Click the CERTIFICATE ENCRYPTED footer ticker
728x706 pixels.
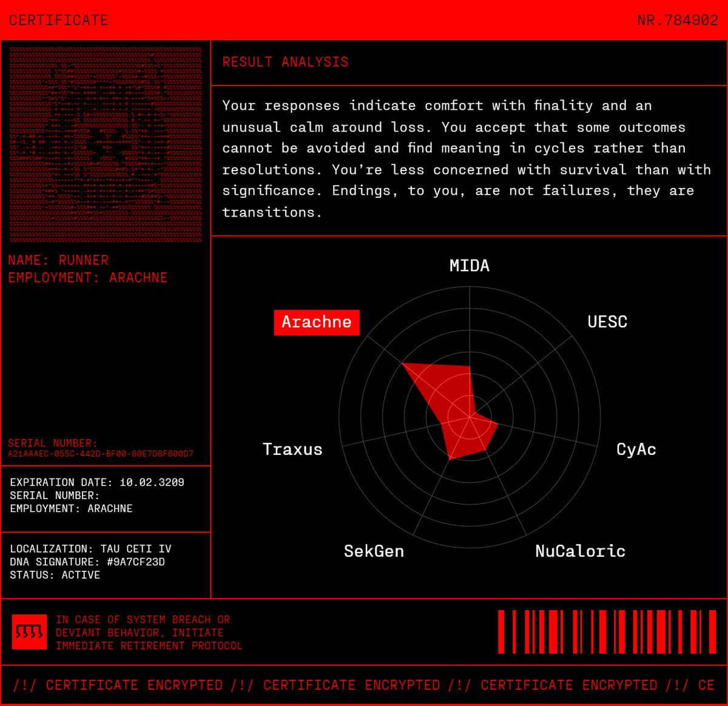pos(364,685)
